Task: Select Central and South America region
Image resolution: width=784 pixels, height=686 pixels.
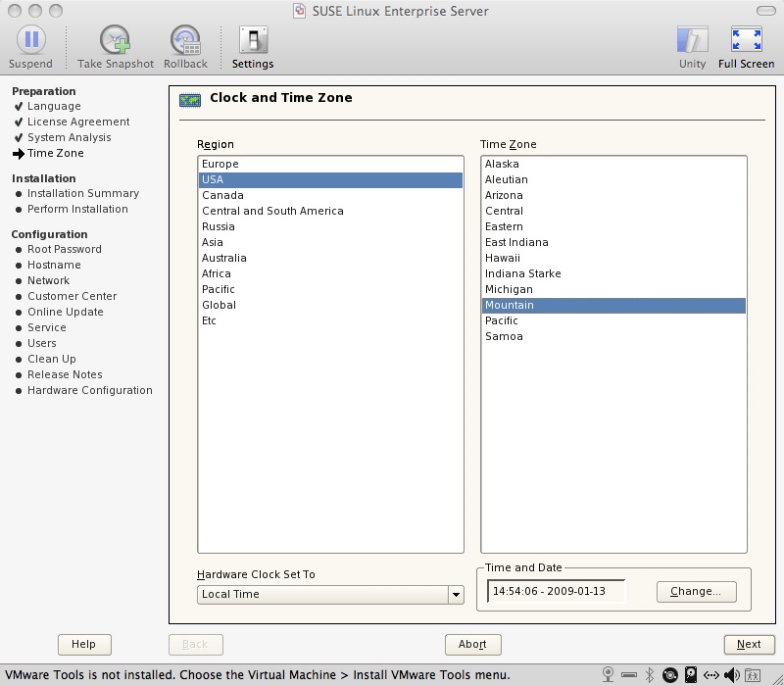Action: pyautogui.click(x=330, y=211)
